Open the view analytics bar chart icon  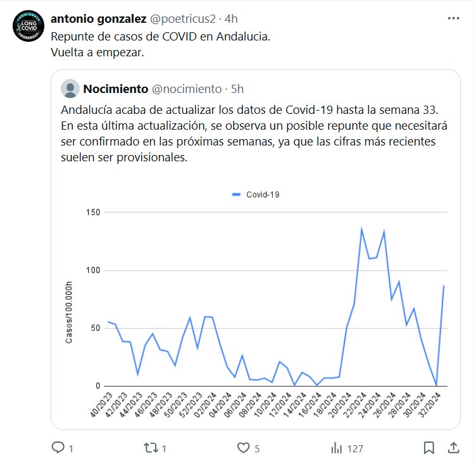pyautogui.click(x=337, y=448)
